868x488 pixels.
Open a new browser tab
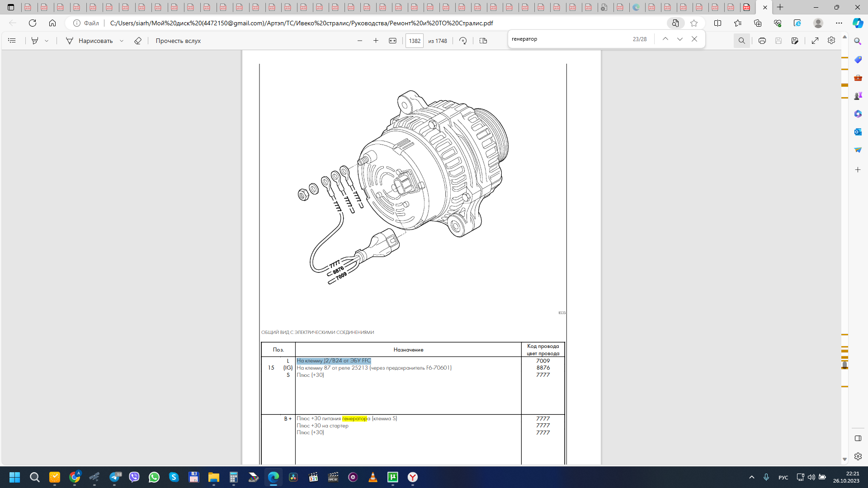point(780,7)
